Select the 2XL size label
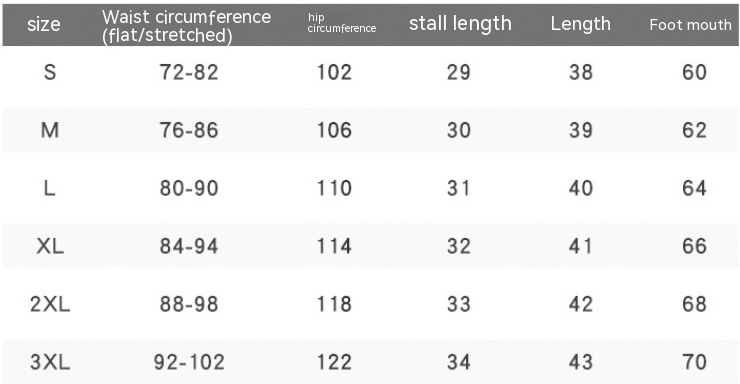 pyautogui.click(x=50, y=304)
